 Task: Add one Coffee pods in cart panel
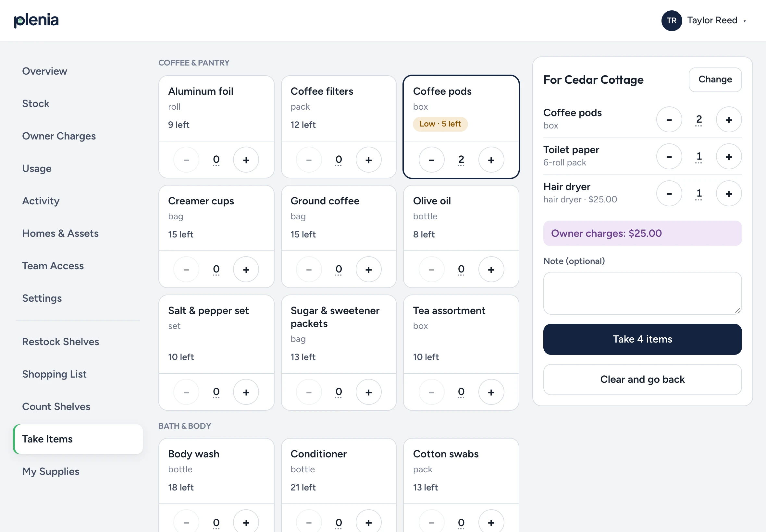[729, 120]
